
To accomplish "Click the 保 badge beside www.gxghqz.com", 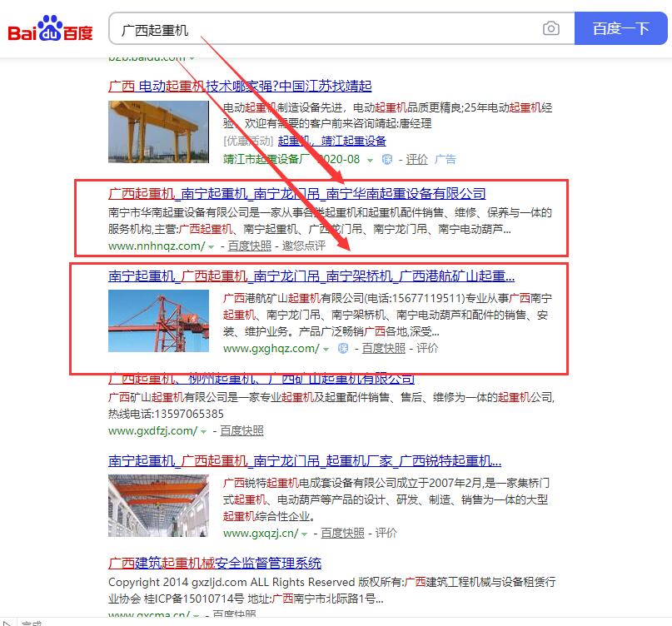I will (x=343, y=348).
